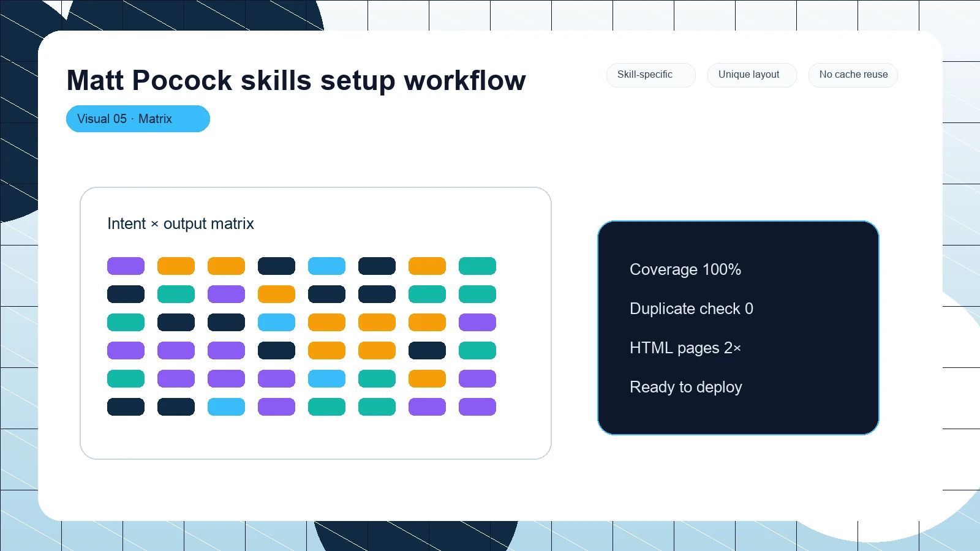Image resolution: width=980 pixels, height=551 pixels.
Task: Click the only blue cell in matrix row three
Action: click(276, 323)
